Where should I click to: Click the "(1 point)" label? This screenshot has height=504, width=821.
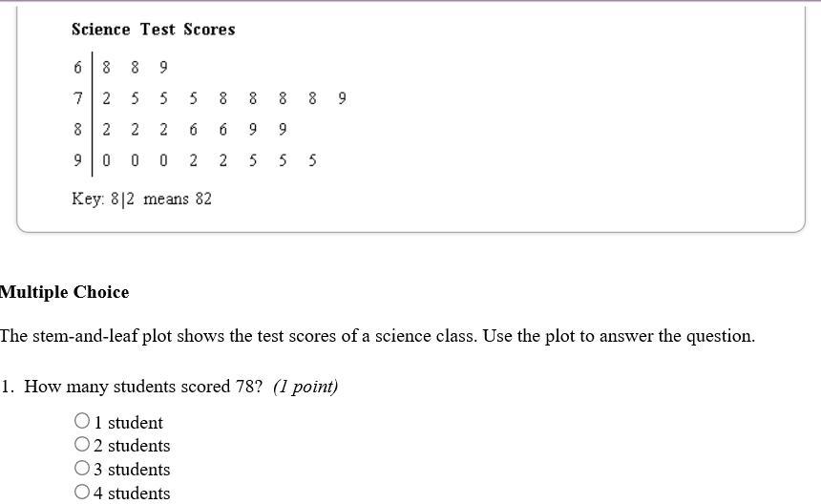pyautogui.click(x=305, y=387)
